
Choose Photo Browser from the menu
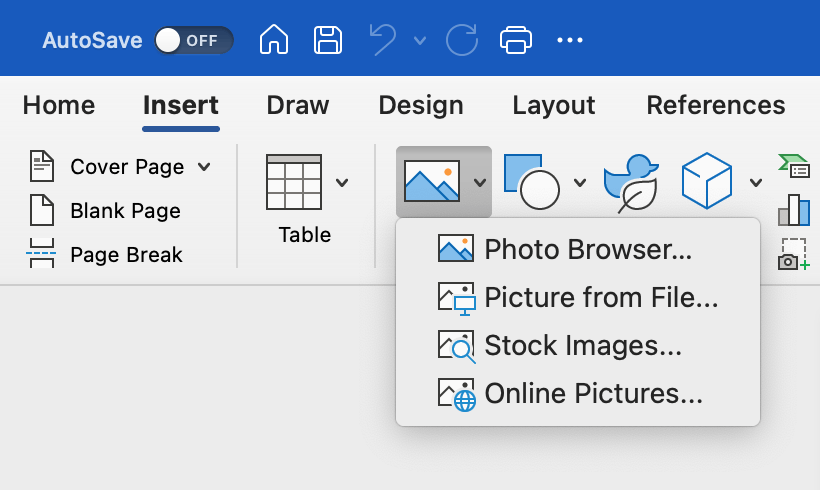(x=588, y=249)
